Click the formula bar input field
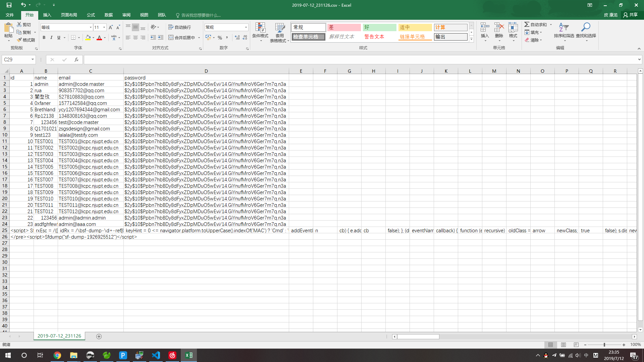644x362 pixels. pyautogui.click(x=361, y=60)
